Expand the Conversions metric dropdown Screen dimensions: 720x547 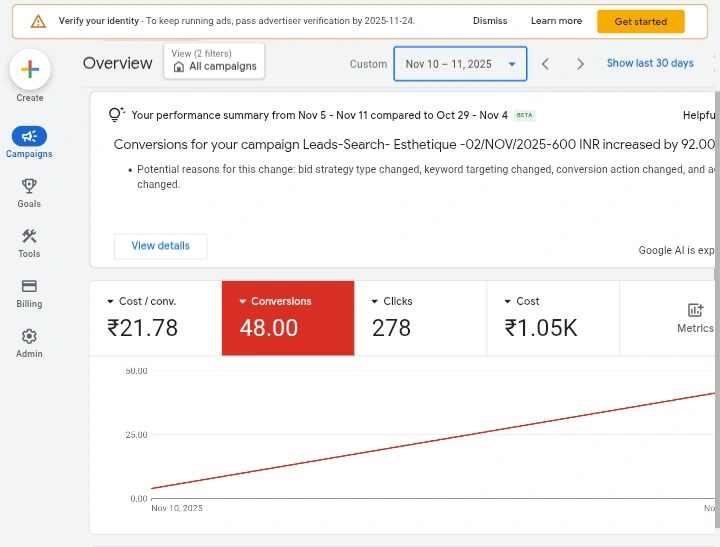pyautogui.click(x=243, y=301)
